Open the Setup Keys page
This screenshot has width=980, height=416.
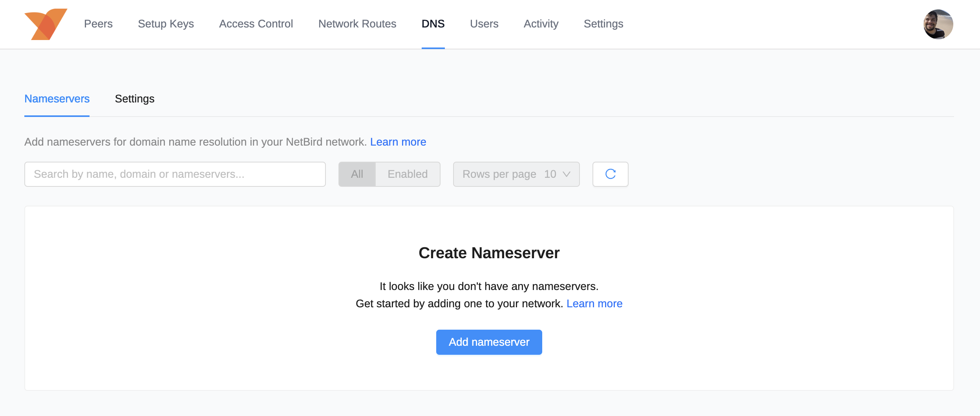(166, 24)
